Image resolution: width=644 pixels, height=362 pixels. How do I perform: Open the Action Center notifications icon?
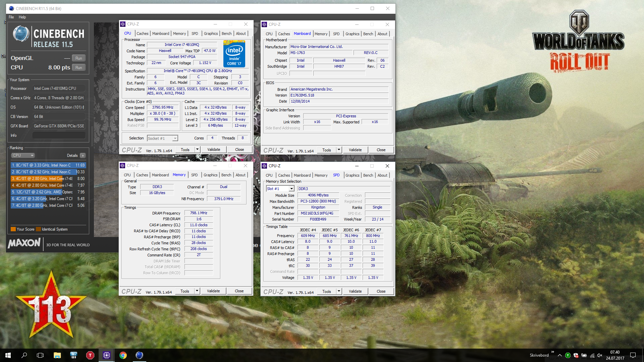(633, 355)
